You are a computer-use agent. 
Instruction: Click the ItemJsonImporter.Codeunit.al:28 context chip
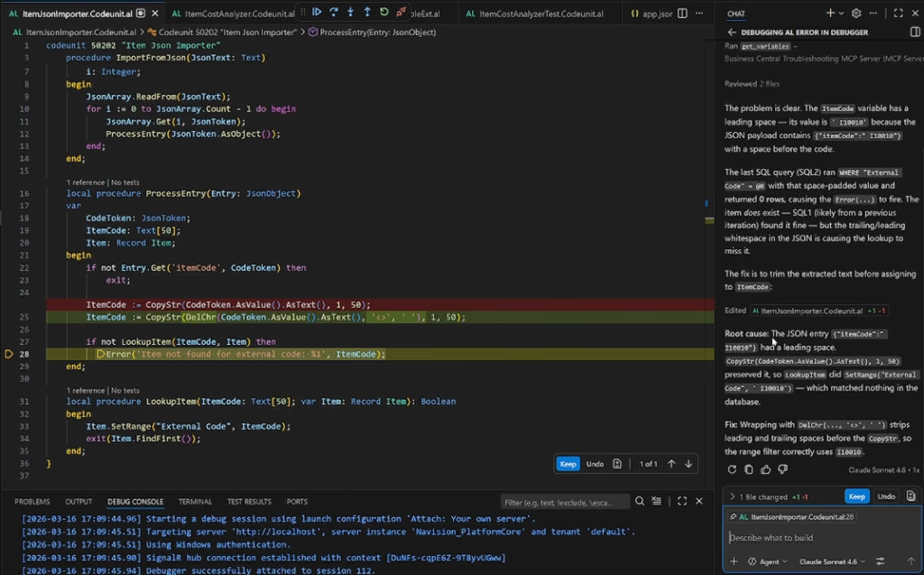[791, 516]
